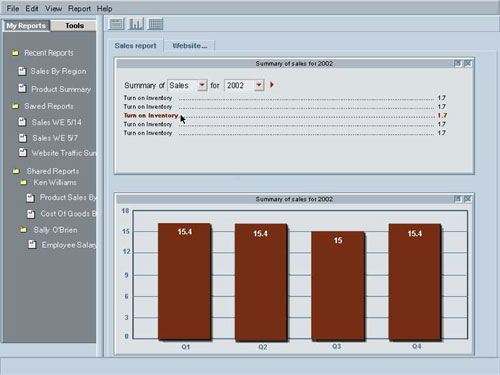Screen dimensions: 500x375
Task: Open the Recent Reports folder
Action: pos(49,53)
